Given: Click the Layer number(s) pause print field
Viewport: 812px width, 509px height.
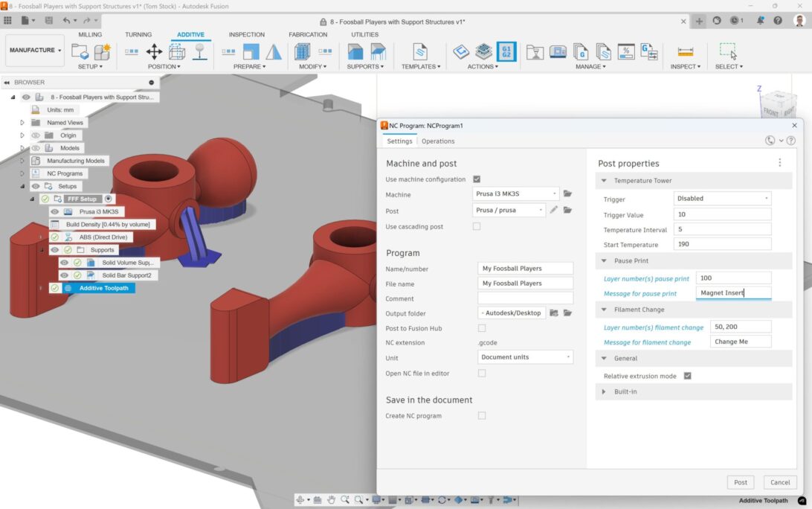Looking at the screenshot, I should [x=732, y=278].
